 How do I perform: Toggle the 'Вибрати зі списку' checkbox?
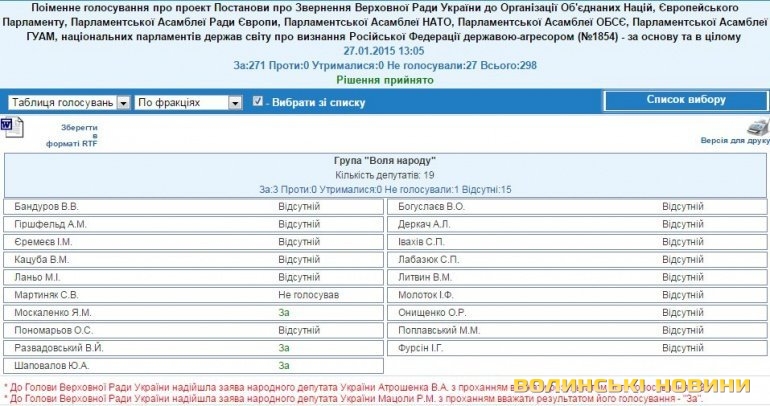coord(258,102)
